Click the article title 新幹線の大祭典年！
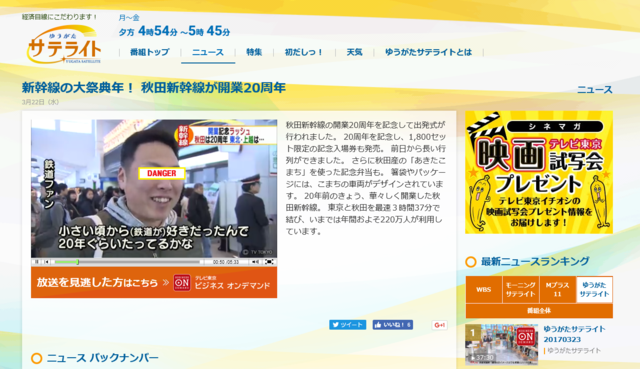Viewport: 640px width, 369px height. tap(154, 88)
